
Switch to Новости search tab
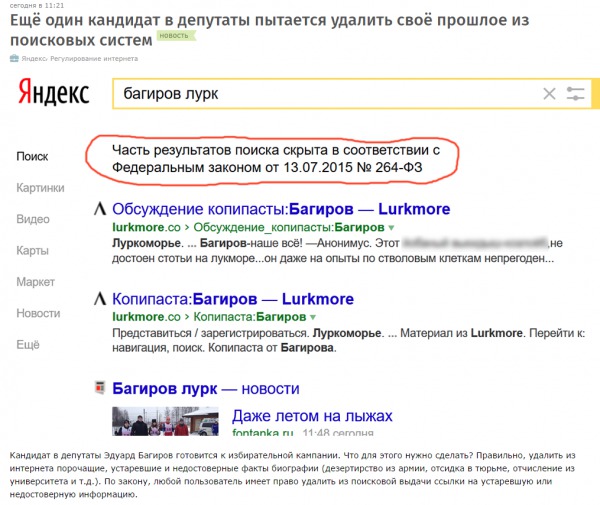point(38,313)
